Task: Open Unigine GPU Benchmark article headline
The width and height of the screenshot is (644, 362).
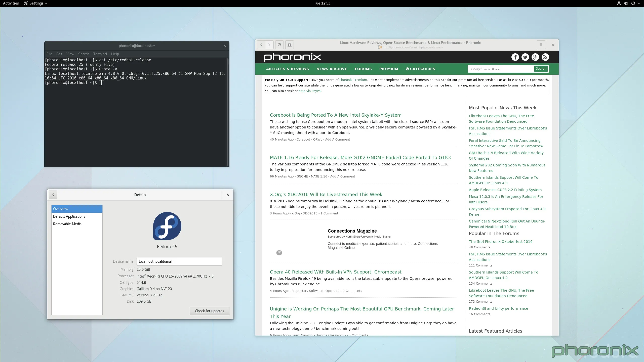Action: [362, 312]
